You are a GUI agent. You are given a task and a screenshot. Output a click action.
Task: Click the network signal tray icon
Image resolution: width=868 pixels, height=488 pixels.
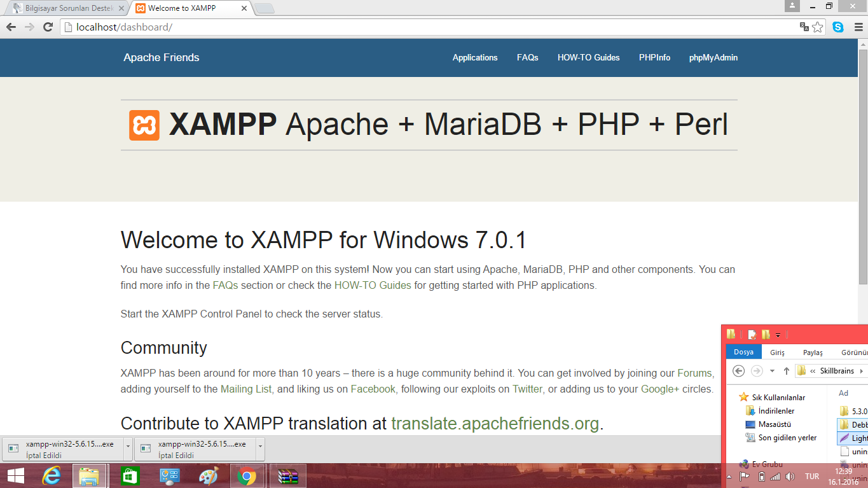(x=775, y=477)
